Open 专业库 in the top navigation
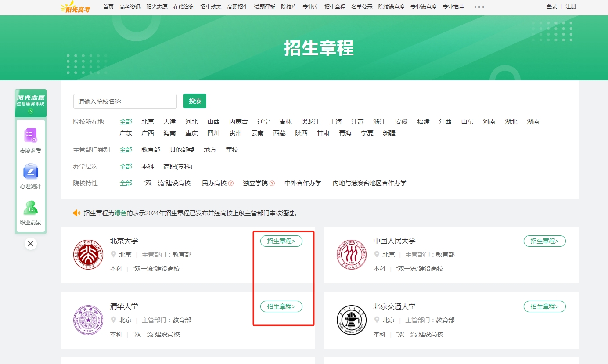The width and height of the screenshot is (608, 364). (310, 7)
